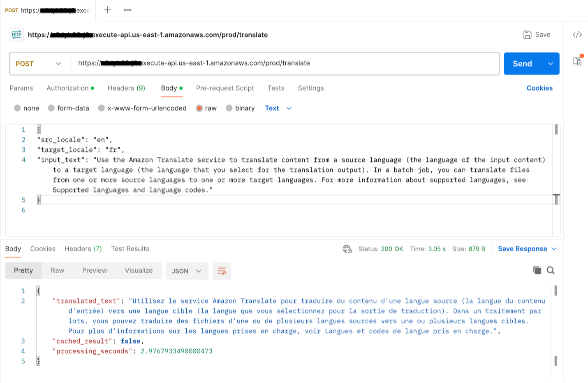
Task: Click the Save floppy disk icon
Action: point(527,35)
